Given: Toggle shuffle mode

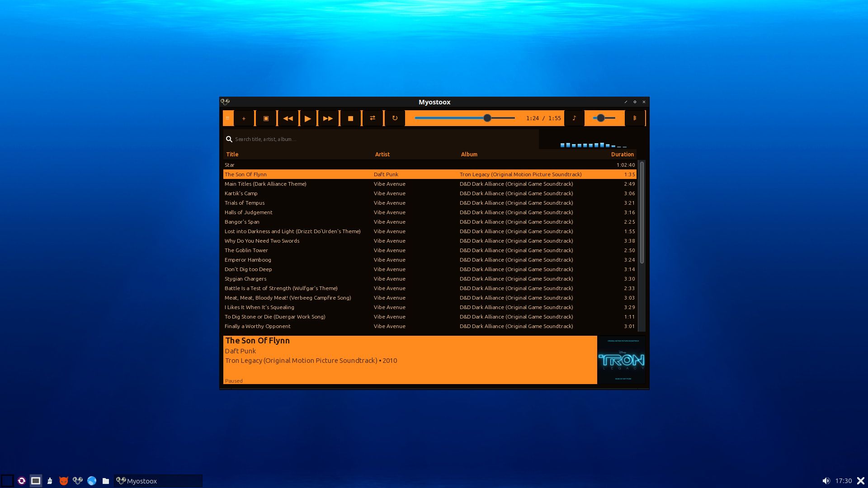Looking at the screenshot, I should click(x=373, y=118).
